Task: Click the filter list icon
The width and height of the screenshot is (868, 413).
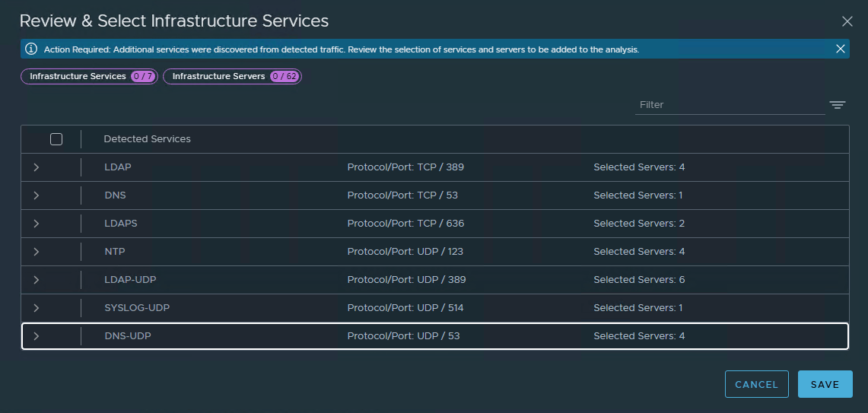Action: click(x=838, y=105)
